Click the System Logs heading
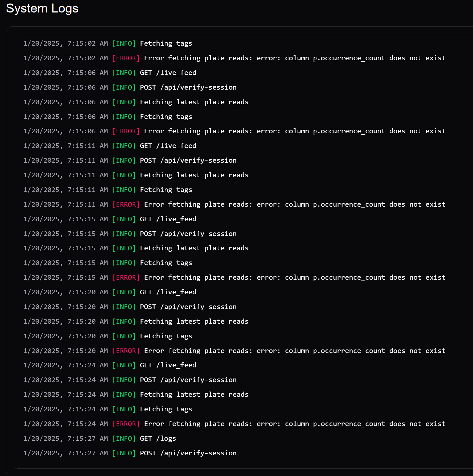The image size is (473, 476). click(x=42, y=8)
